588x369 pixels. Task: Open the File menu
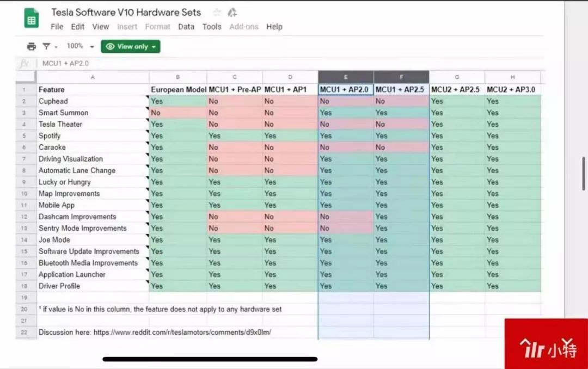point(57,27)
